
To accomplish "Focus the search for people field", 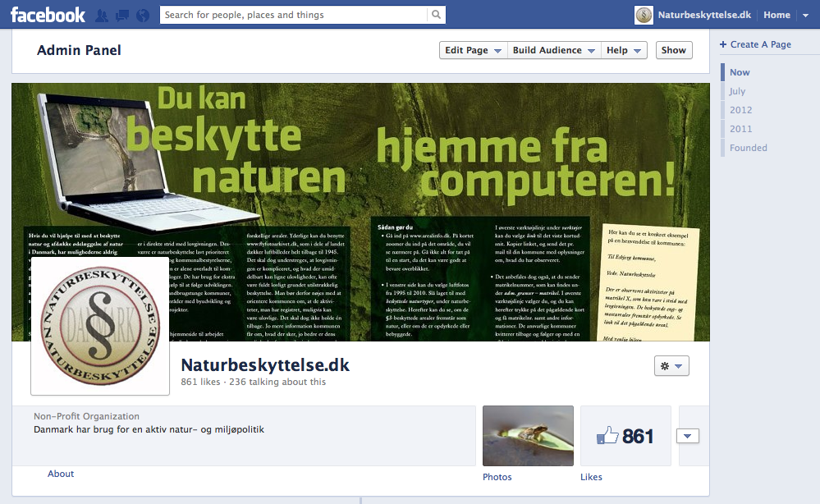I will click(293, 15).
